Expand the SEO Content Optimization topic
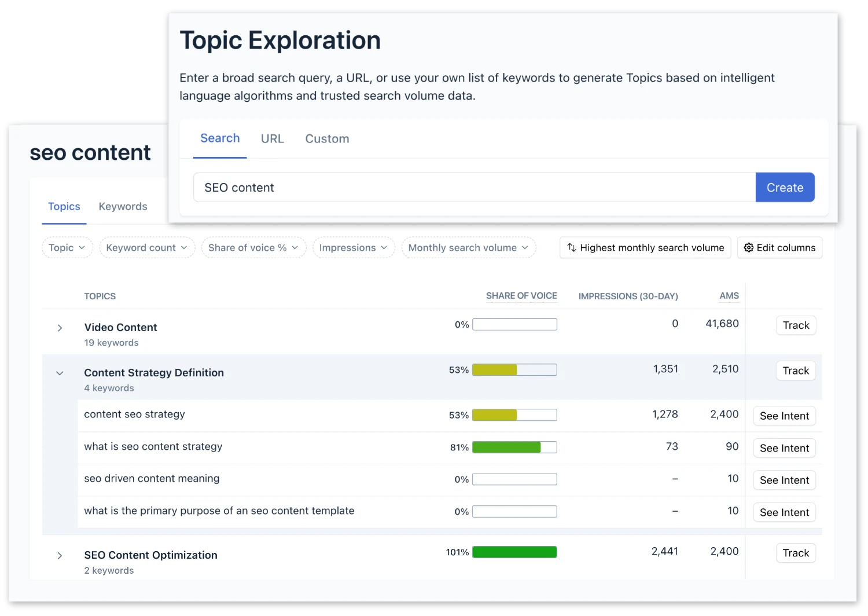The height and width of the screenshot is (616, 868). pos(60,555)
